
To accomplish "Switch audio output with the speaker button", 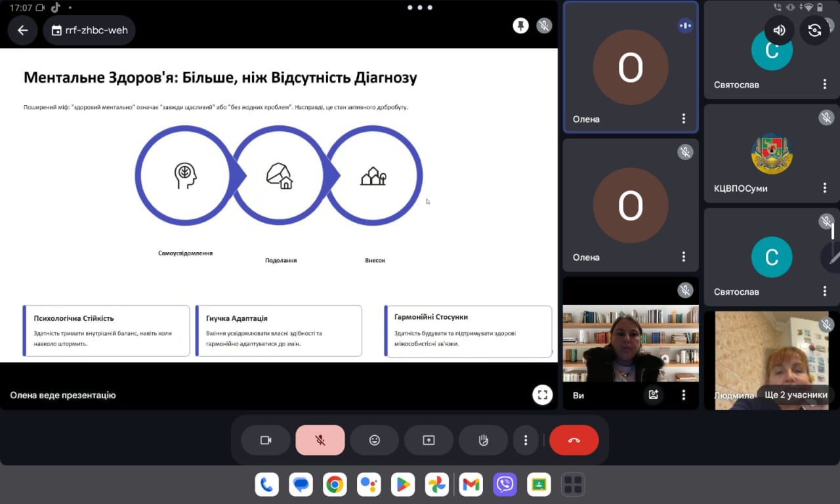I will 780,30.
